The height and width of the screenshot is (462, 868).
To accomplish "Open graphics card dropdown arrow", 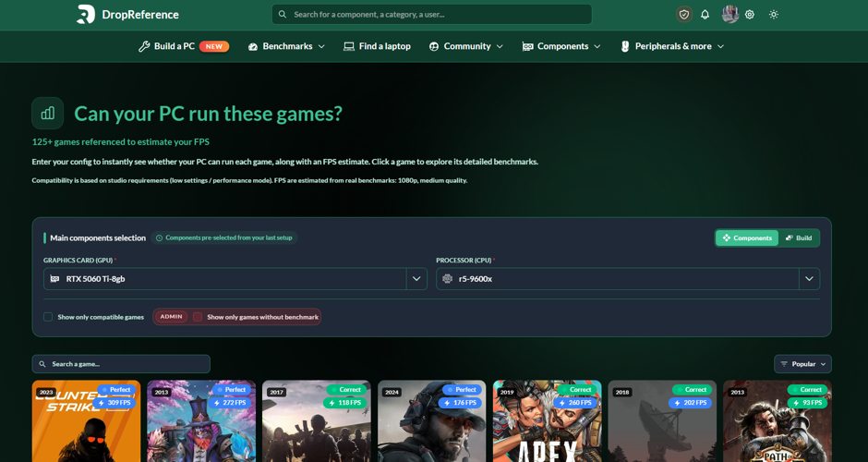I will tap(416, 279).
